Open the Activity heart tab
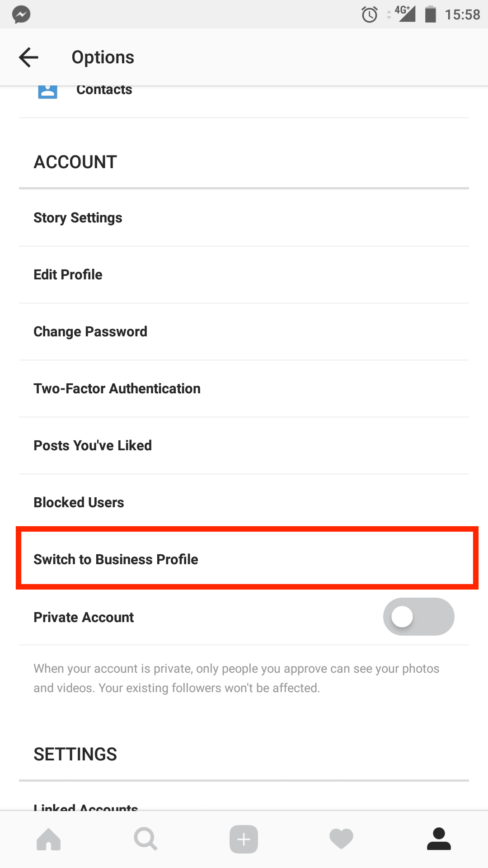 (341, 840)
